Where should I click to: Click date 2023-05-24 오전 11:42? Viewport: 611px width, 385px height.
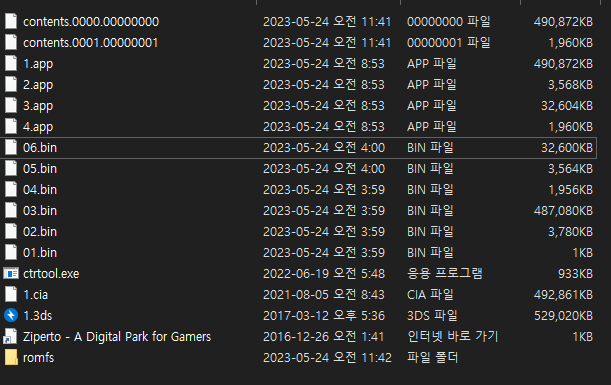tap(327, 357)
